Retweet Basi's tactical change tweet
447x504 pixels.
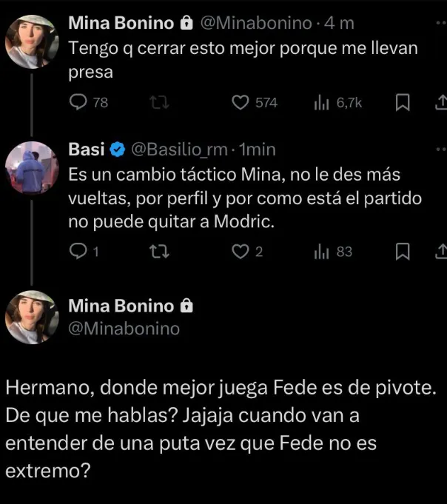157,252
